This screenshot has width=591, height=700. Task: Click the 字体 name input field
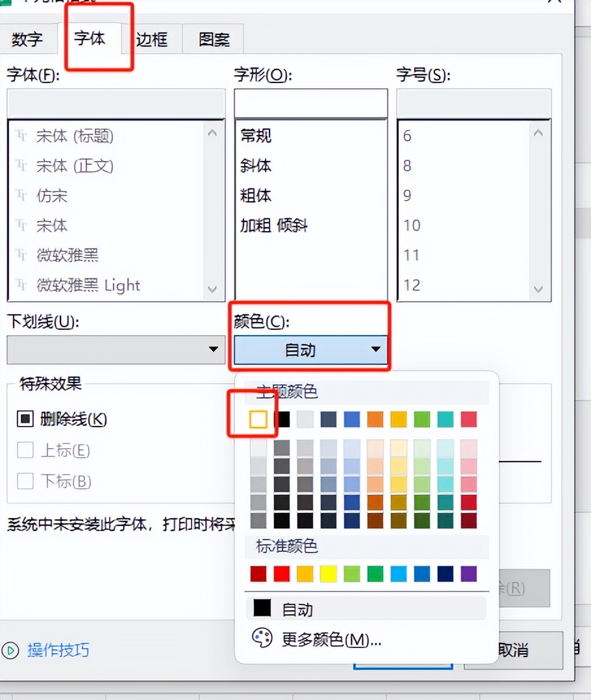[116, 104]
